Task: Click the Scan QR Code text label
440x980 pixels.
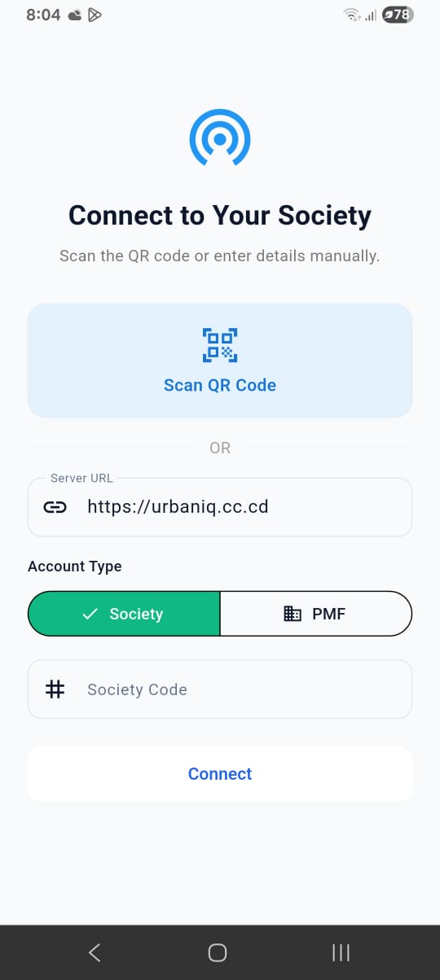Action: click(220, 385)
